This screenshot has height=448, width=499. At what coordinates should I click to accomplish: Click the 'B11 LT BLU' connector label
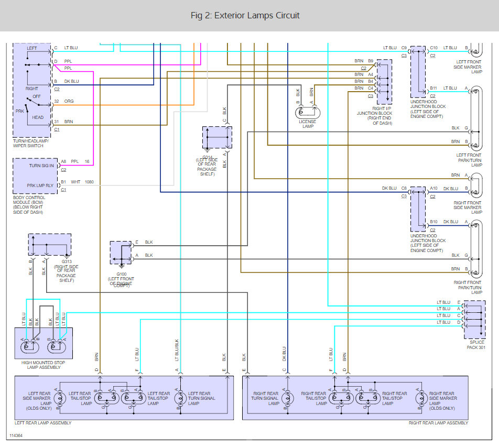coord(443,88)
